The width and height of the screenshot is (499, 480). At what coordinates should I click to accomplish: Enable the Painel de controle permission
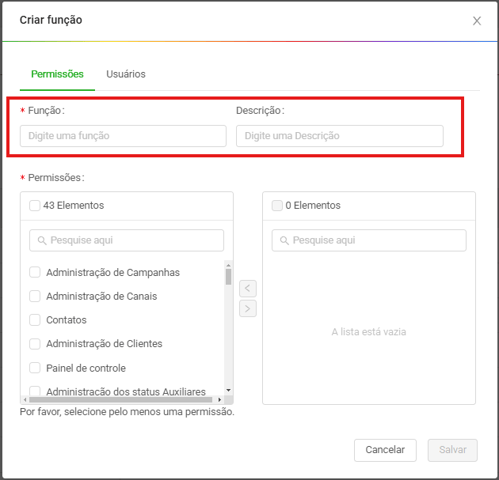coord(35,368)
